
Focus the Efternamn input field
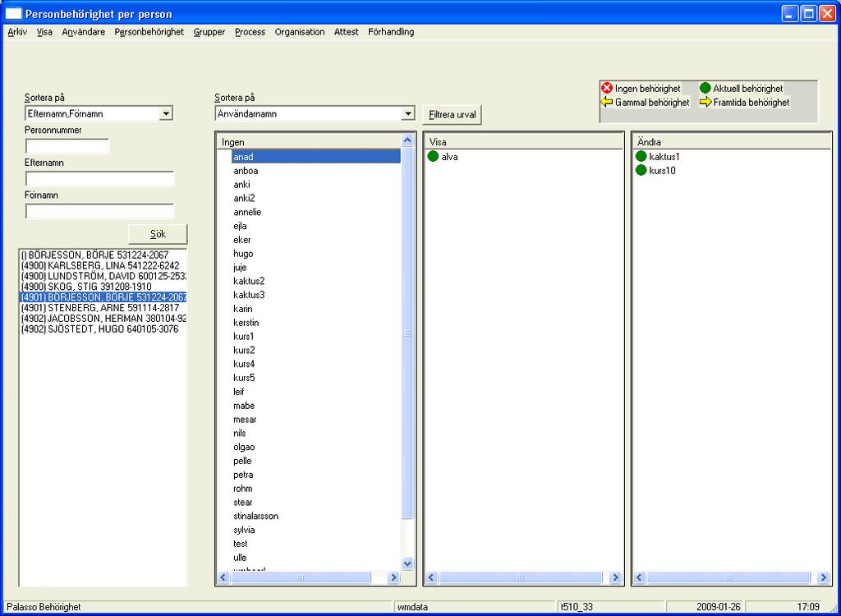point(99,179)
